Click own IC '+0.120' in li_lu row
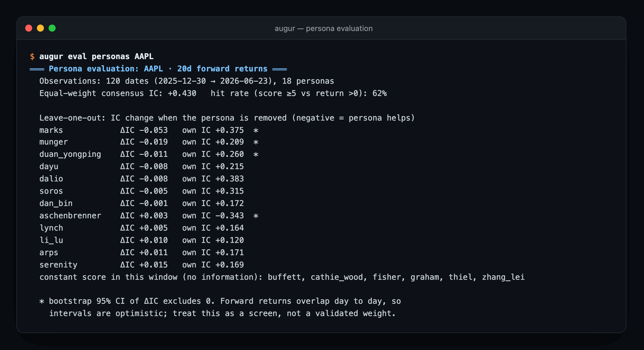 (229, 240)
